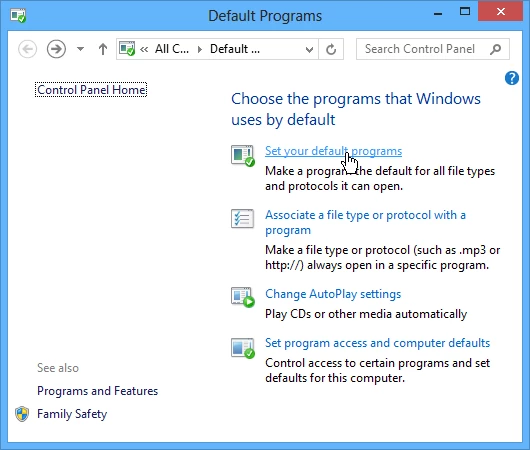Click the address bar Control Panel icon
Image resolution: width=530 pixels, height=450 pixels.
pyautogui.click(x=127, y=49)
